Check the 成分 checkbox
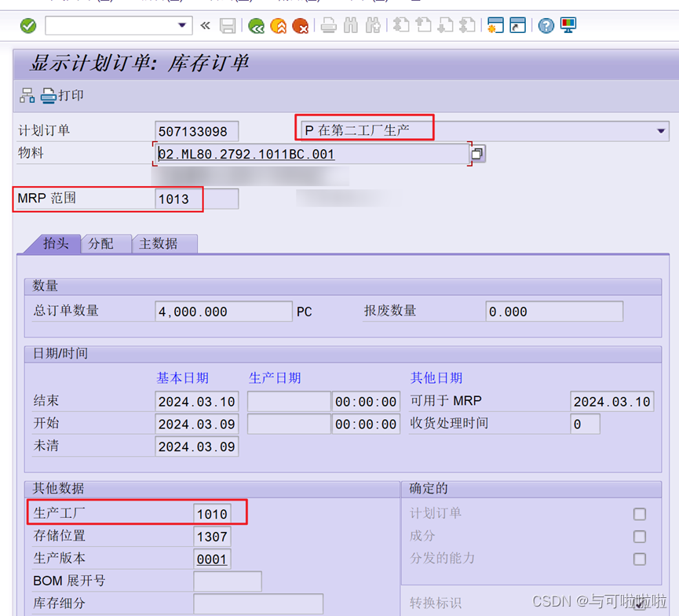 640,537
